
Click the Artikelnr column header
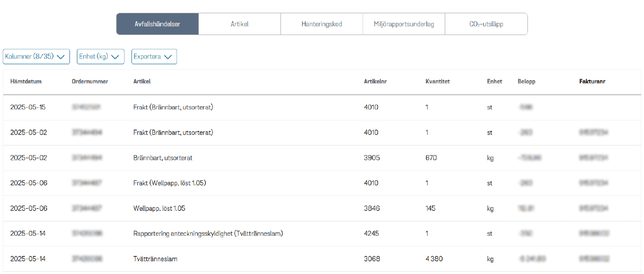coord(375,82)
